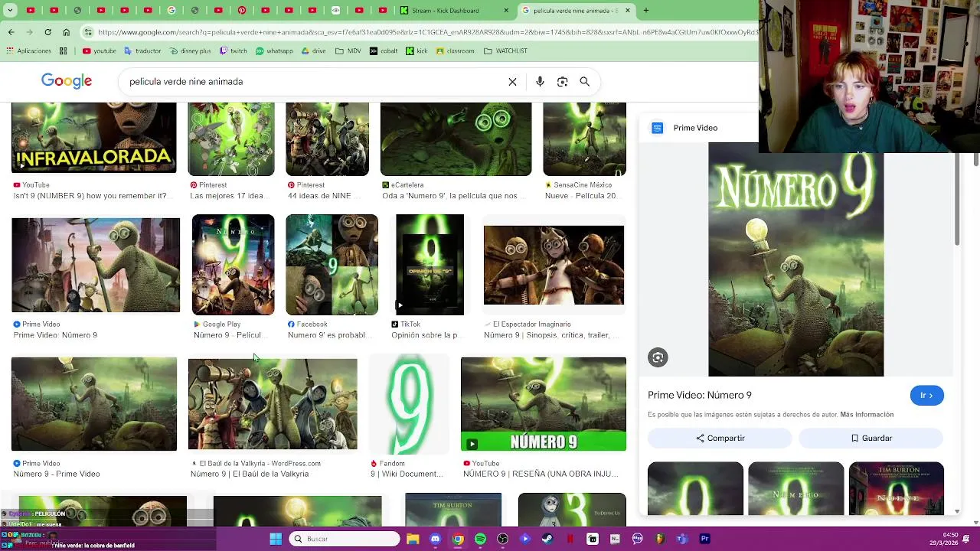Open El Baúl de la Valkyria result image
This screenshot has width=980, height=551.
[273, 404]
